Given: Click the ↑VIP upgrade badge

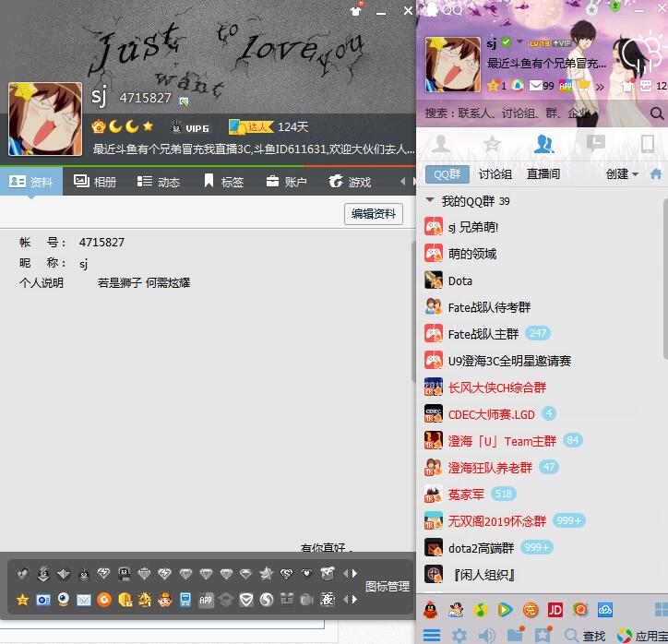Looking at the screenshot, I should coord(562,43).
